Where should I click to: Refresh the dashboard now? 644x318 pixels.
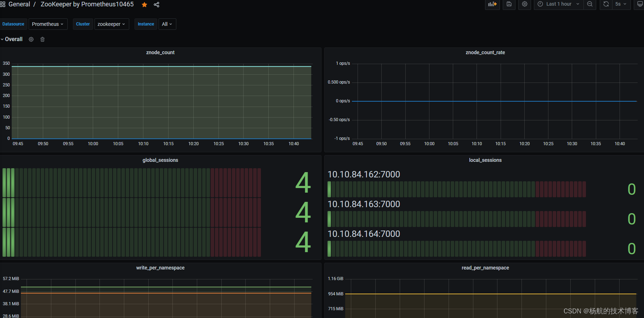point(606,4)
